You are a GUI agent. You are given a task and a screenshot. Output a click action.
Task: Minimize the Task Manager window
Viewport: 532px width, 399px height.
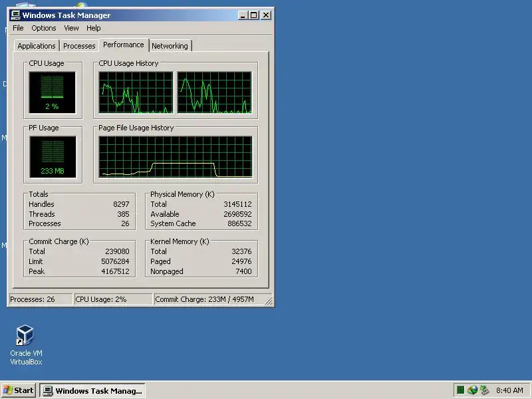click(243, 15)
